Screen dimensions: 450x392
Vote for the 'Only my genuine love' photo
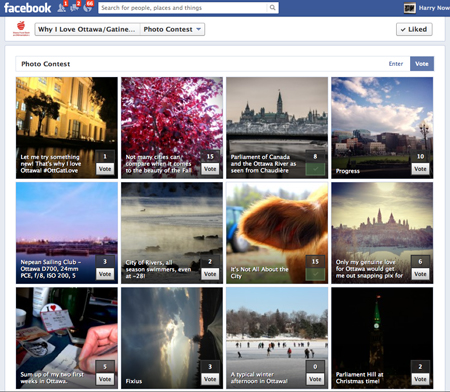click(x=420, y=274)
